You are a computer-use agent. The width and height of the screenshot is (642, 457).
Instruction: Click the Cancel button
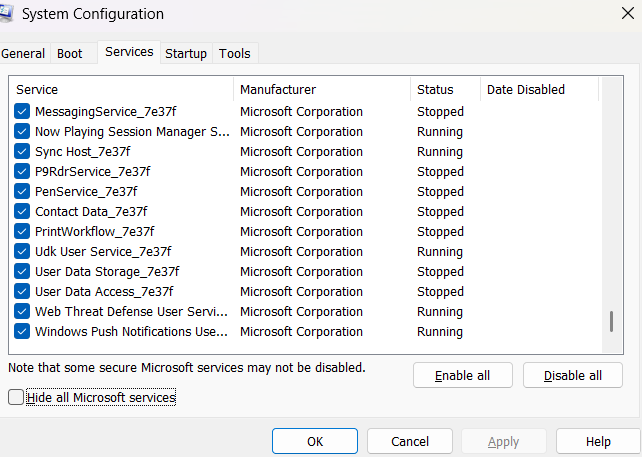[410, 441]
